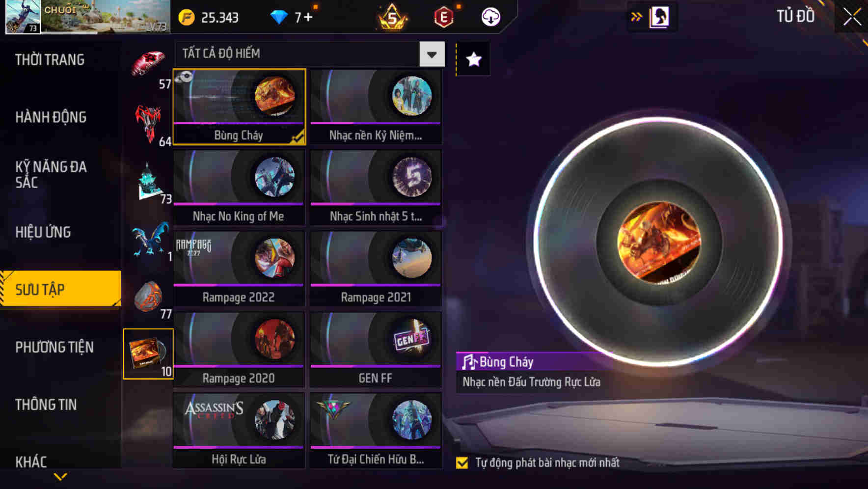868x489 pixels.
Task: Click the star favorites filter icon
Action: tap(473, 59)
